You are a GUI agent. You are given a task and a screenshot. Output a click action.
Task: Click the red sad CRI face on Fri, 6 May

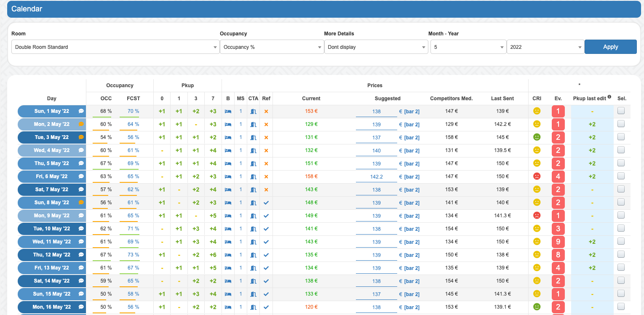(537, 176)
